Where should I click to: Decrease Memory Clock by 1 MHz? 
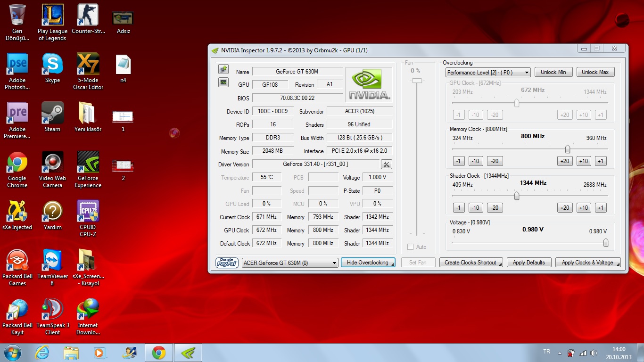coord(459,161)
